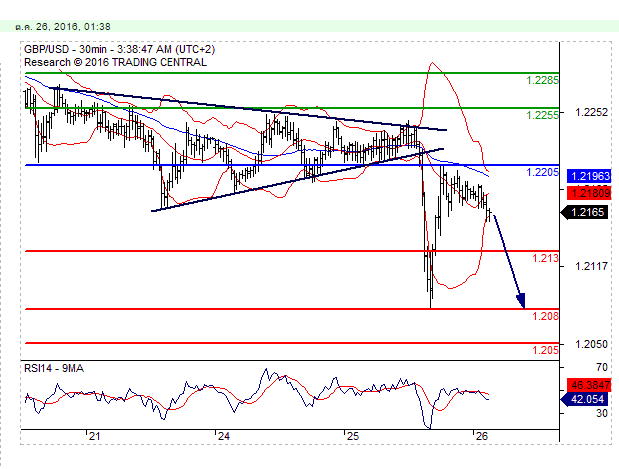Click the black current price tag 1.2165
The height and width of the screenshot is (469, 619).
coord(585,212)
